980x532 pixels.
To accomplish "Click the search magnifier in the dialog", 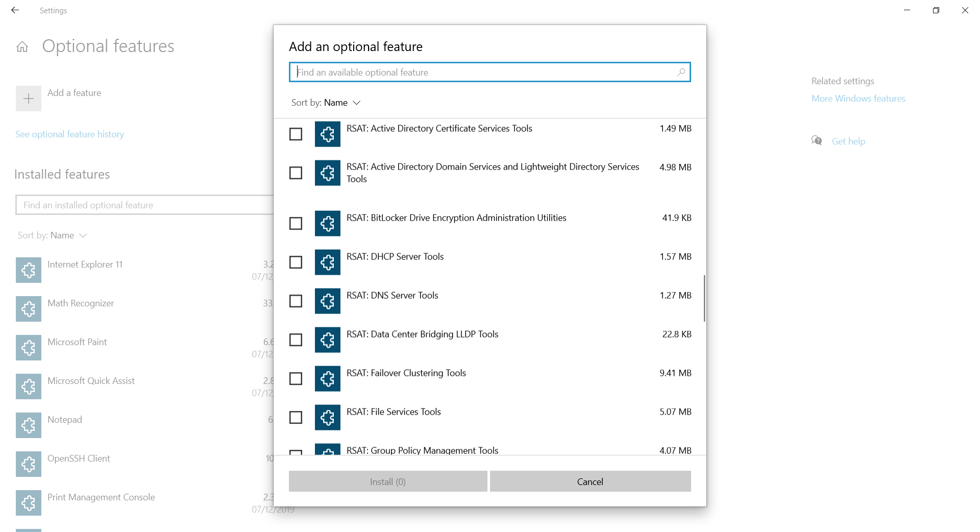I will point(681,72).
